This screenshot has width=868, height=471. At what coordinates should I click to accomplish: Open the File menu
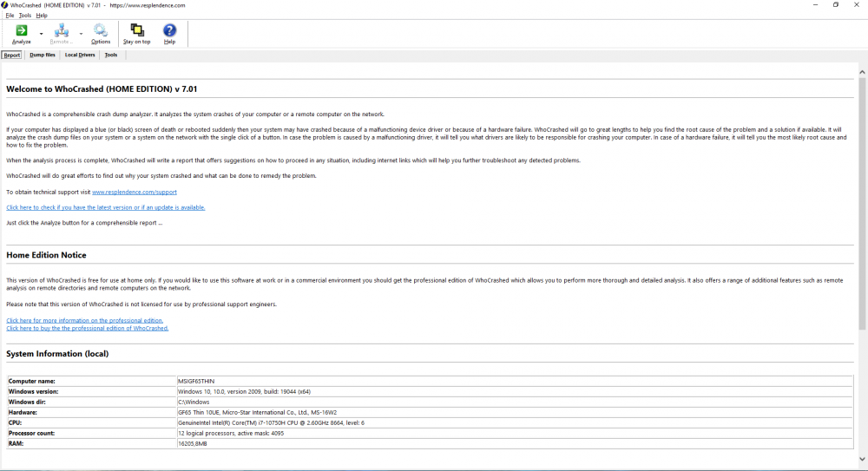(10, 16)
